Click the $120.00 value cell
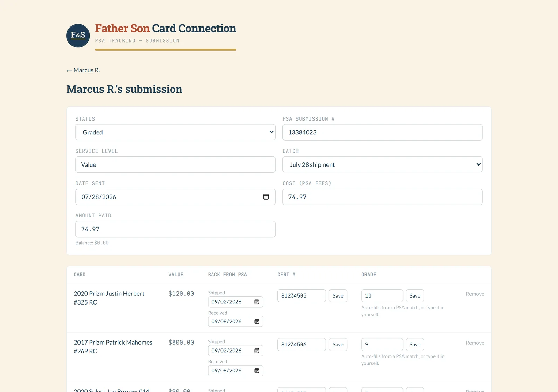Screen dimensions: 558x392 pyautogui.click(x=181, y=294)
